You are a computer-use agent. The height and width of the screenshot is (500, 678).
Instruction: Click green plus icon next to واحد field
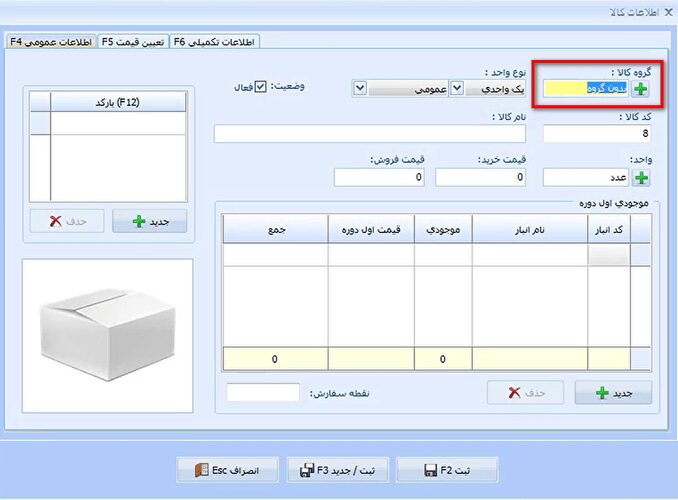coord(641,178)
